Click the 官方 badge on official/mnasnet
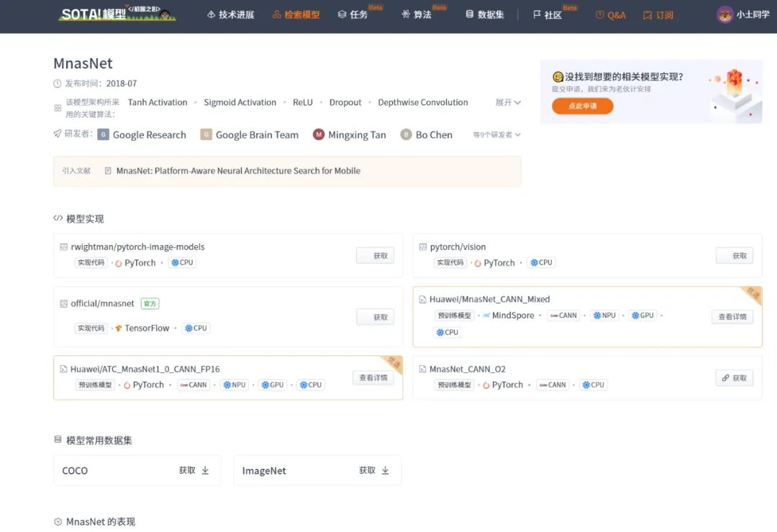Screen dimensions: 777x532 click(150, 303)
